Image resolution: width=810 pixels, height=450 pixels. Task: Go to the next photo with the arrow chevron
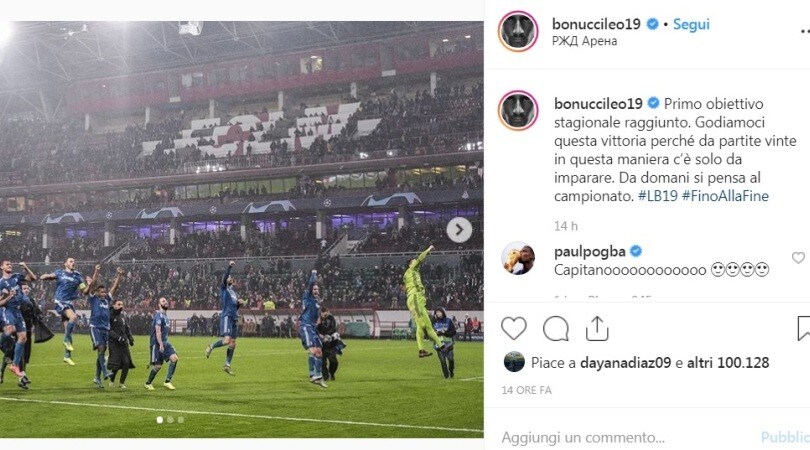coord(459,229)
